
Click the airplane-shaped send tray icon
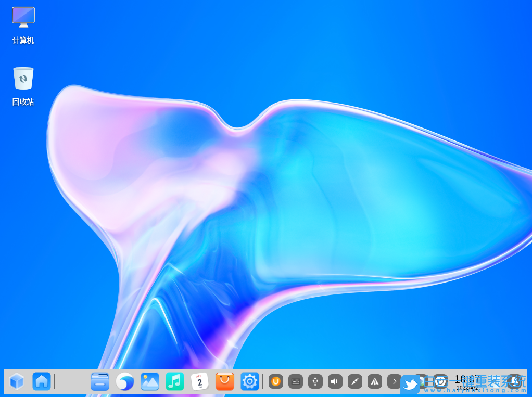[x=374, y=381]
